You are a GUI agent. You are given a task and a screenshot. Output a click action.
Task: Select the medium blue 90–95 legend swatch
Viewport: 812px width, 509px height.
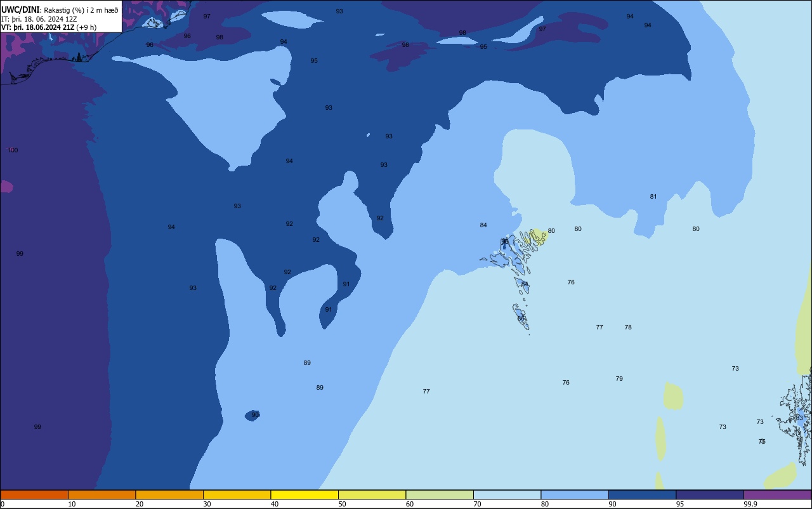[x=642, y=494]
